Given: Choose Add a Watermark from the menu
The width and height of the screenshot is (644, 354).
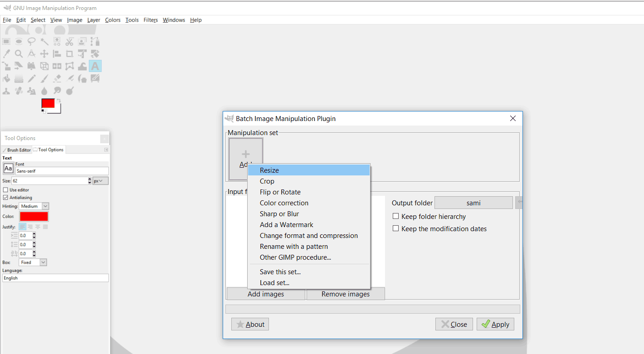Looking at the screenshot, I should (309, 224).
